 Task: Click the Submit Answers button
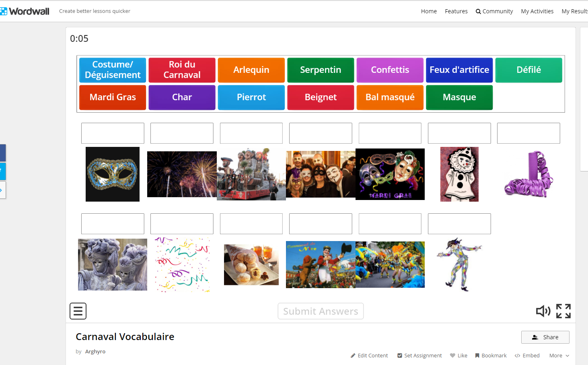point(321,311)
